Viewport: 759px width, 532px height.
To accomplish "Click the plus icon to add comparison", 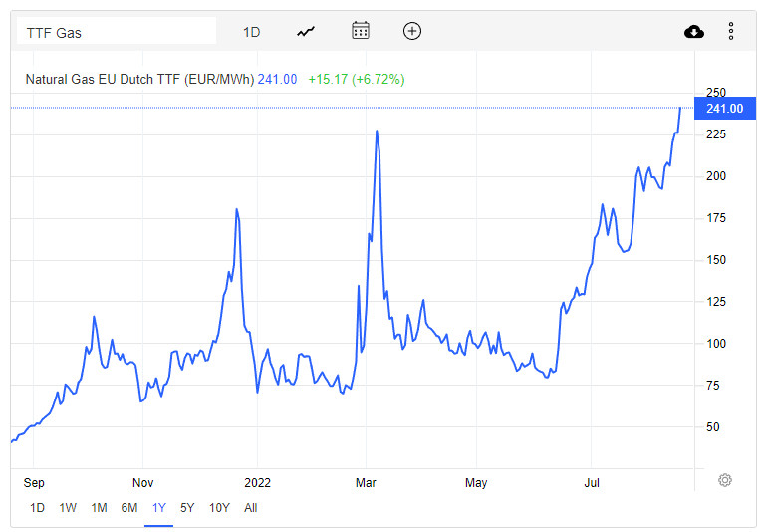I will 412,31.
